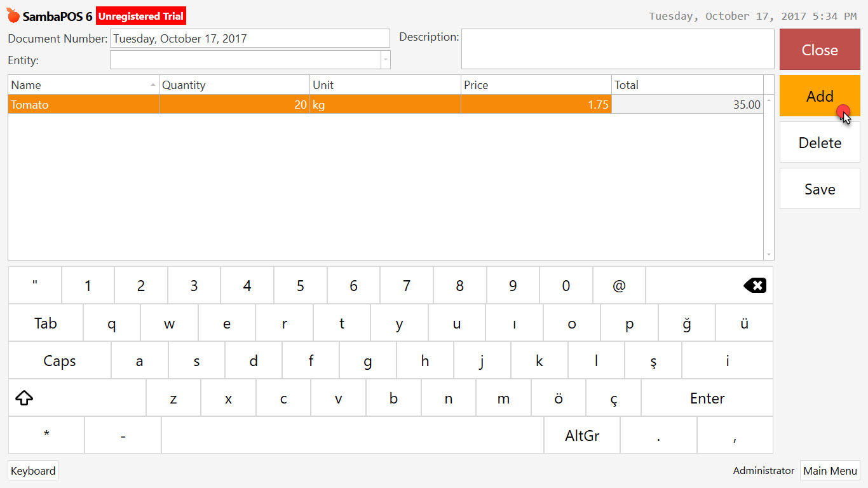This screenshot has width=868, height=488.
Task: Click the Administrator user label
Action: [x=763, y=471]
